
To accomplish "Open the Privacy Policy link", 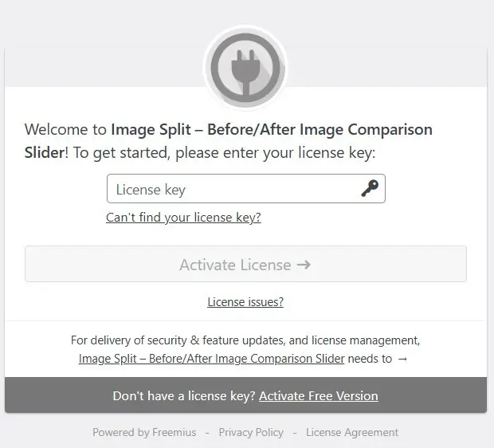I will pos(251,432).
